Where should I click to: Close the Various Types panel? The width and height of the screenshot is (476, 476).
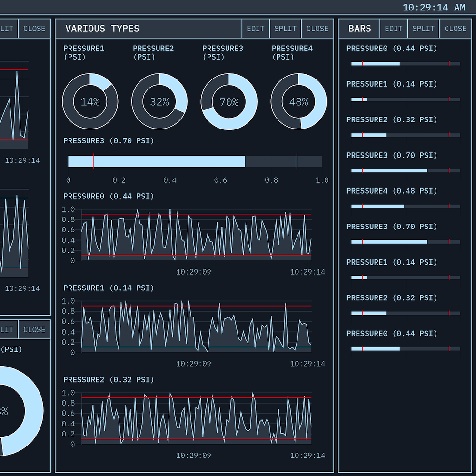point(317,29)
